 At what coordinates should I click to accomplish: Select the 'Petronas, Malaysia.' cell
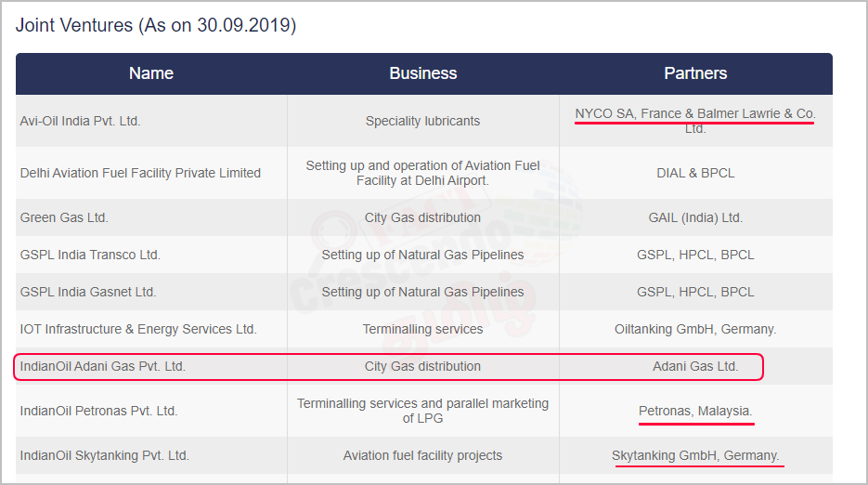click(695, 412)
